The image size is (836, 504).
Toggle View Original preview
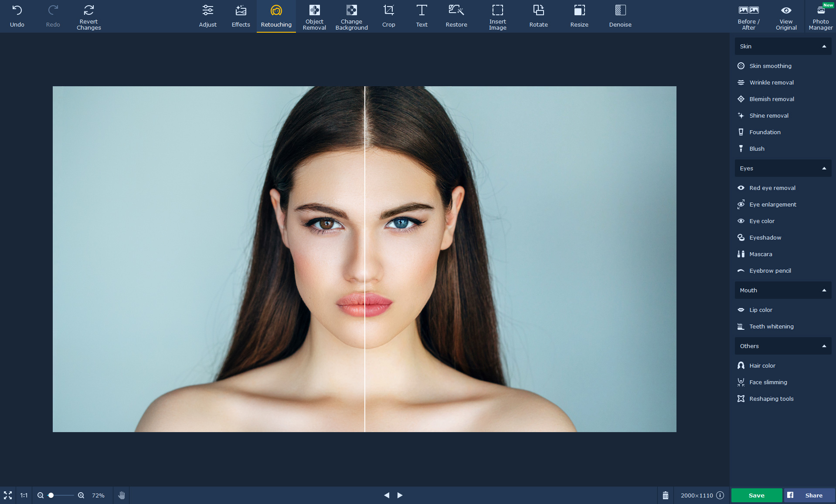(786, 16)
